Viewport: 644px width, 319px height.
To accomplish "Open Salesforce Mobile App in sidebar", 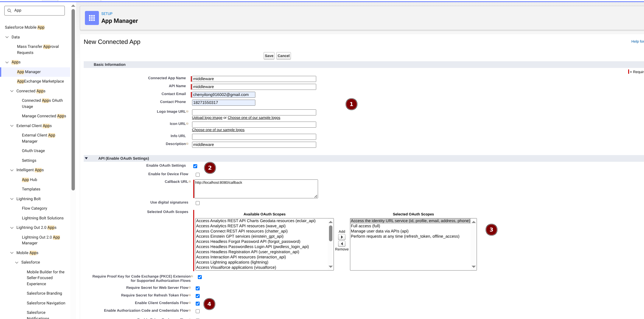I will coord(25,27).
